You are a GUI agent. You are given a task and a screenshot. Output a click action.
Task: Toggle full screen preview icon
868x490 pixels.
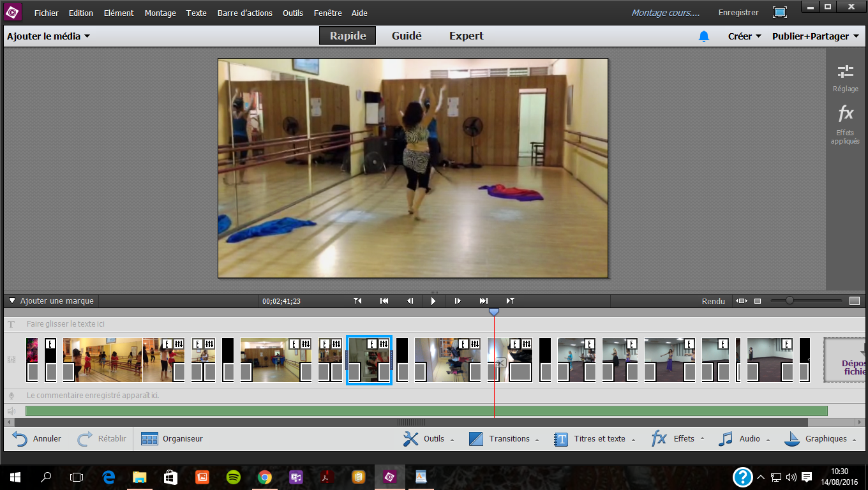click(x=779, y=12)
